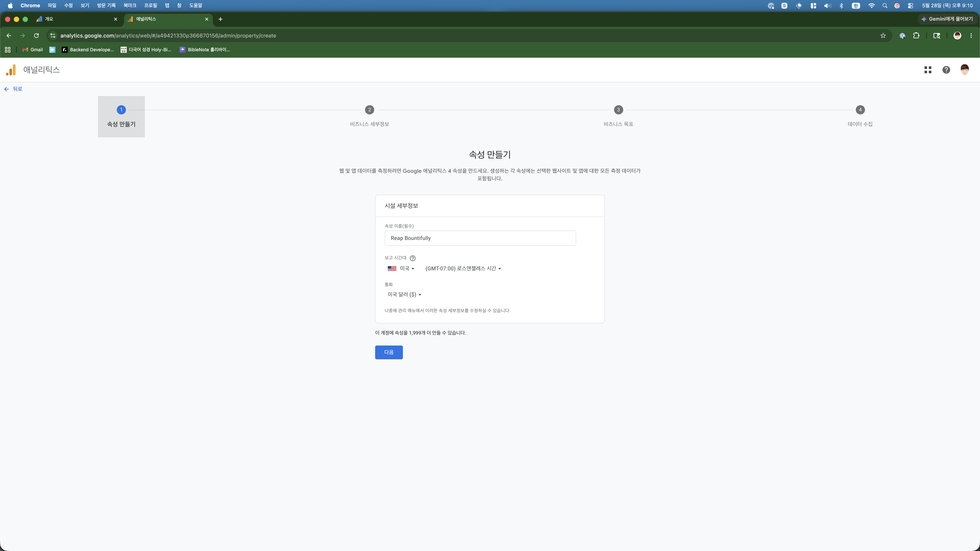
Task: Click the Gemini에게 물어보기 button
Action: (x=947, y=19)
